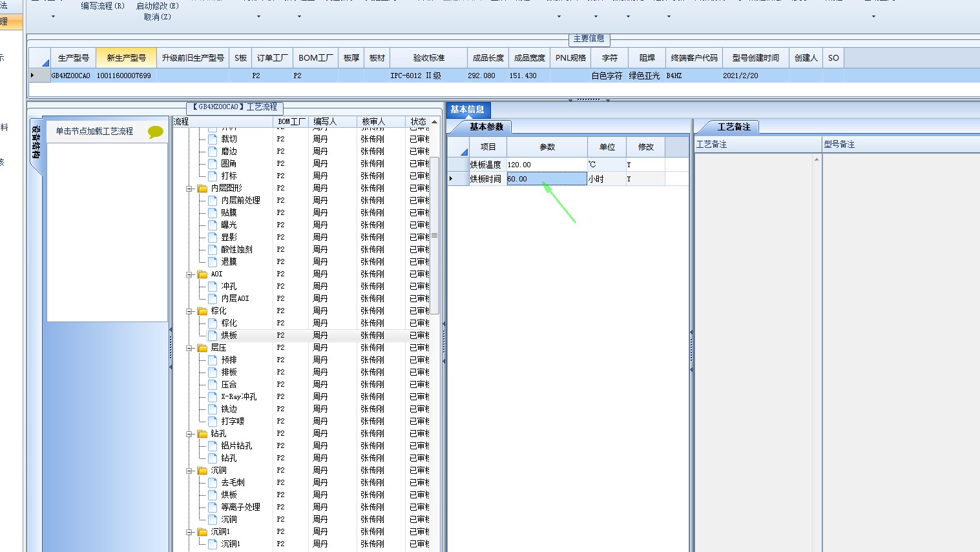Collapse the AOI tree node
This screenshot has height=552, width=980.
tap(190, 274)
